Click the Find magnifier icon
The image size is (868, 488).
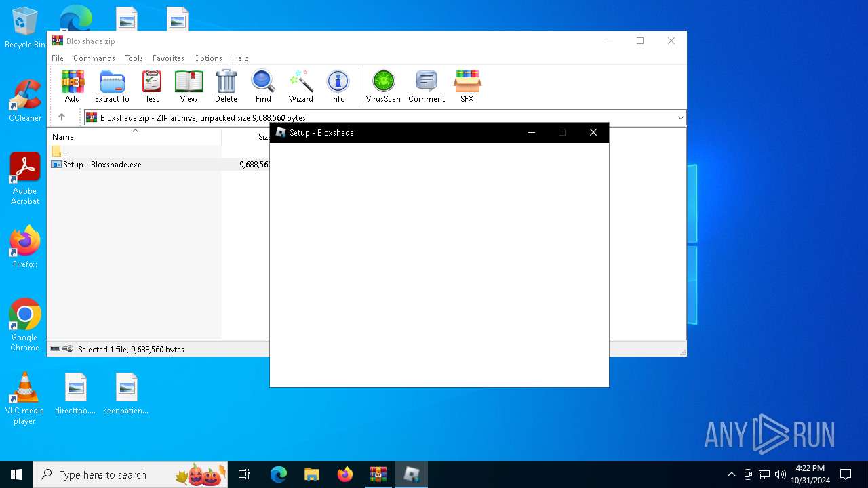[x=263, y=86]
